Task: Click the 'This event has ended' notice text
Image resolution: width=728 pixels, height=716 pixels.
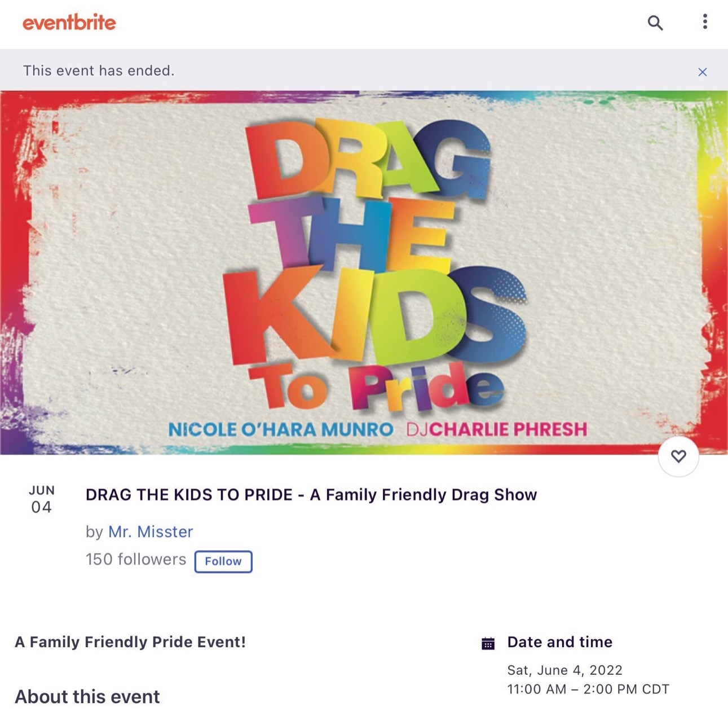Action: (99, 71)
